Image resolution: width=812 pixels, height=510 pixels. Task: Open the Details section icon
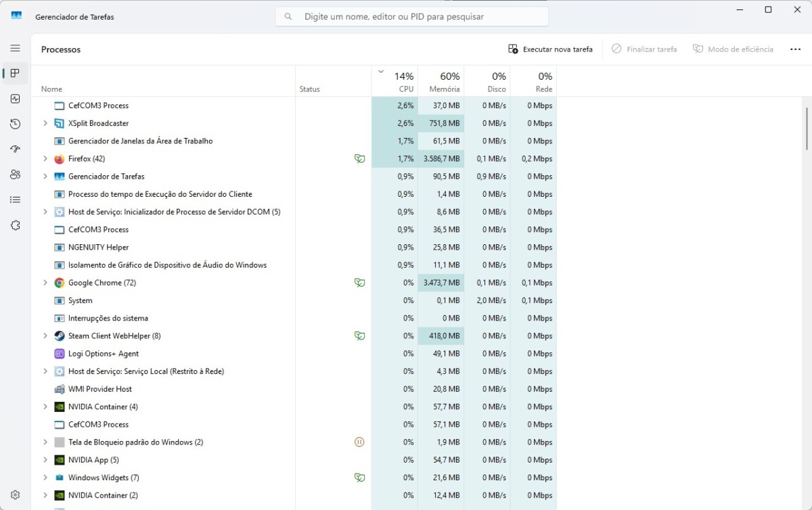pyautogui.click(x=15, y=199)
